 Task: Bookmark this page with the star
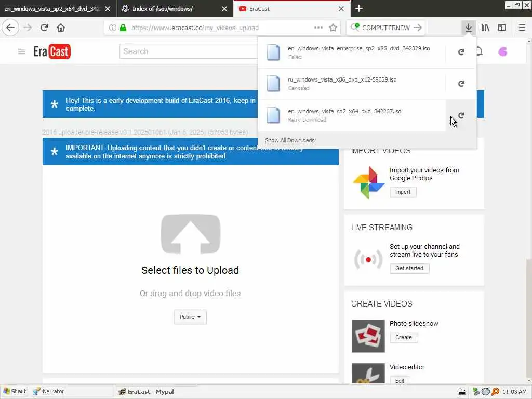click(333, 28)
